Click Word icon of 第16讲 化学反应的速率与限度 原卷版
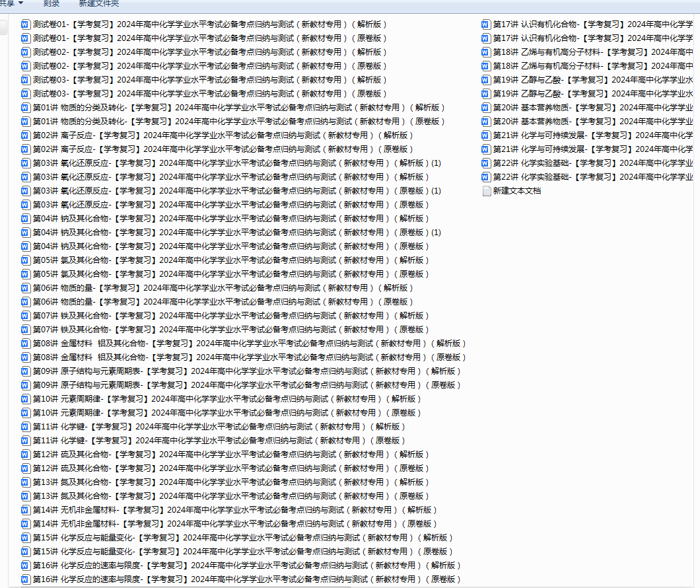The width and height of the screenshot is (700, 588). point(26,579)
